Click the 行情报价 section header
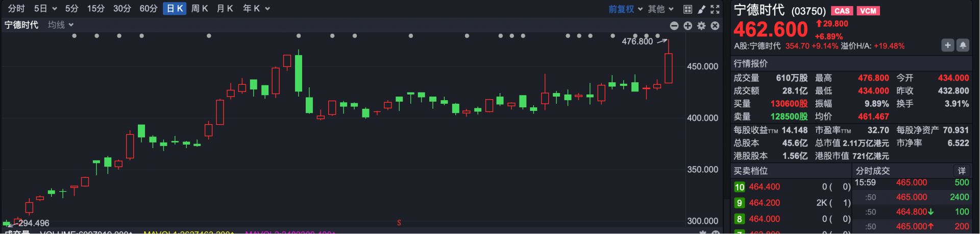This screenshot has height=234, width=980. (x=750, y=63)
